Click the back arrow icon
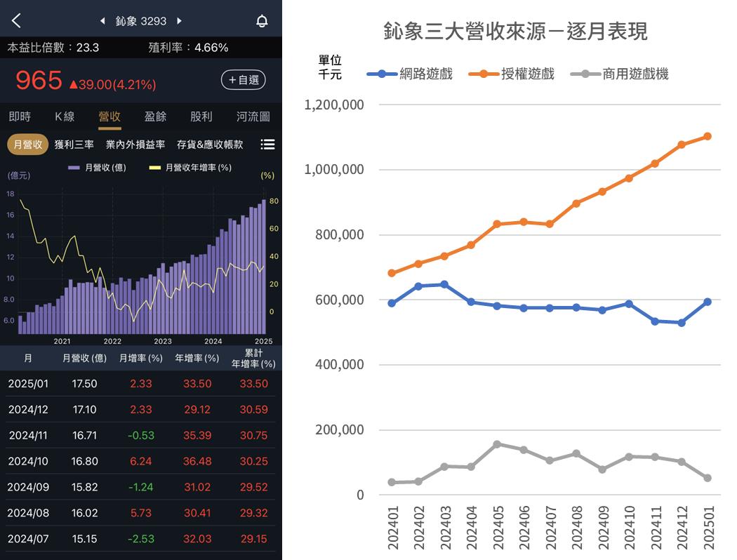The width and height of the screenshot is (737, 560). click(15, 21)
